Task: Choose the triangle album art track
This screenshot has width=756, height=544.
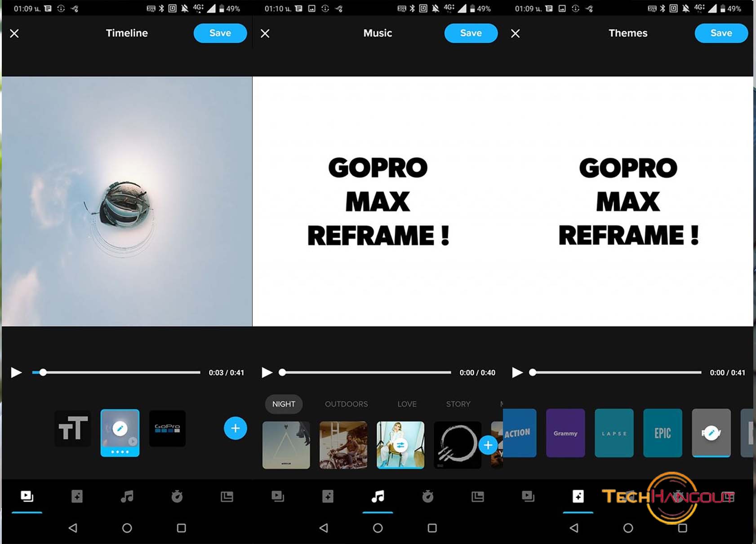Action: [x=286, y=445]
